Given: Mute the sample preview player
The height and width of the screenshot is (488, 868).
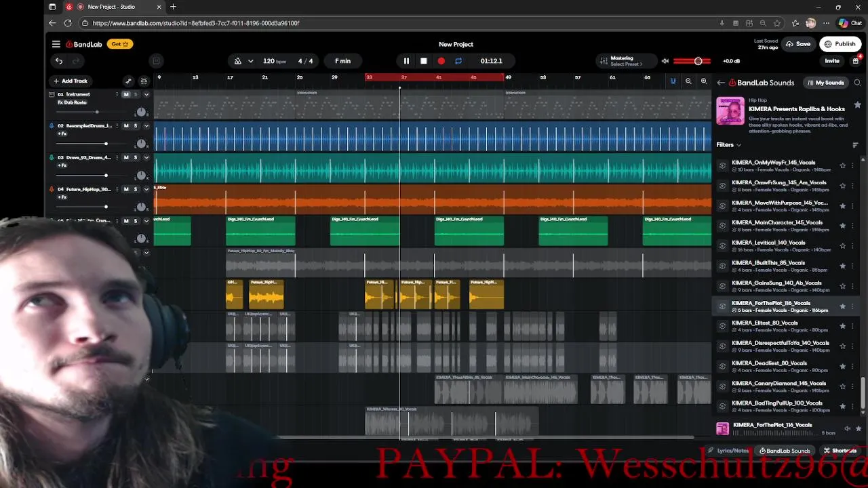Looking at the screenshot, I should click(x=847, y=428).
